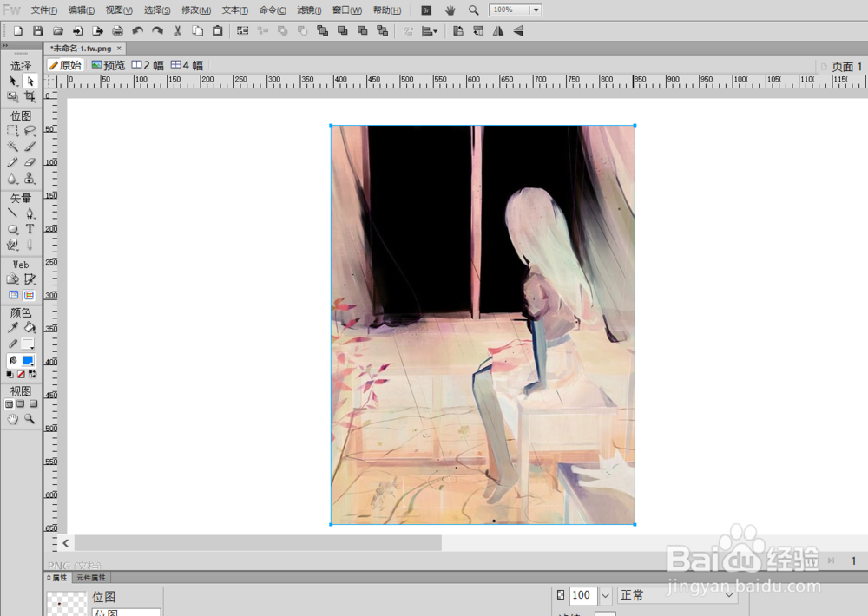The image size is (868, 616).
Task: Switch to the 原始 view tab
Action: (65, 65)
